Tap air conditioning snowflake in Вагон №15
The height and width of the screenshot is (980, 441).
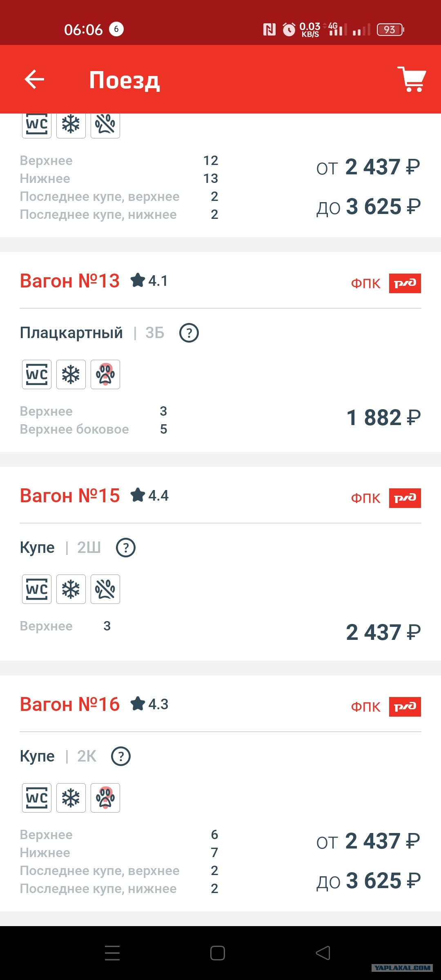pos(71,589)
